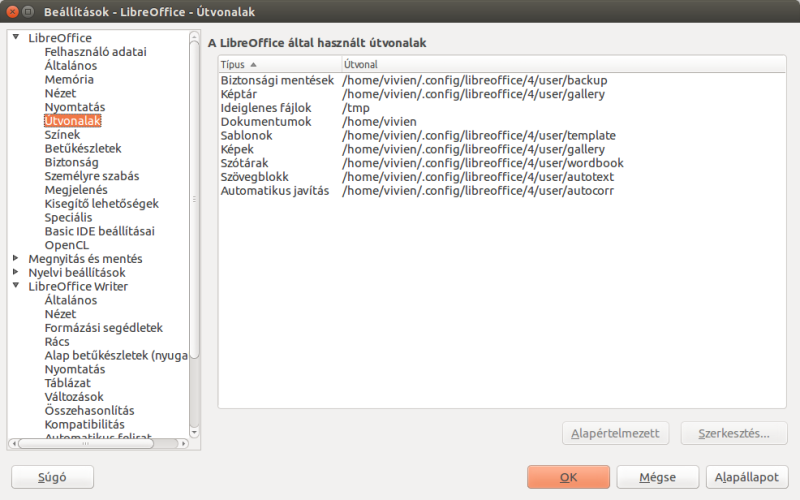Expand the Nyelvi beállítások node
Viewport: 800px width, 500px height.
coord(16,272)
